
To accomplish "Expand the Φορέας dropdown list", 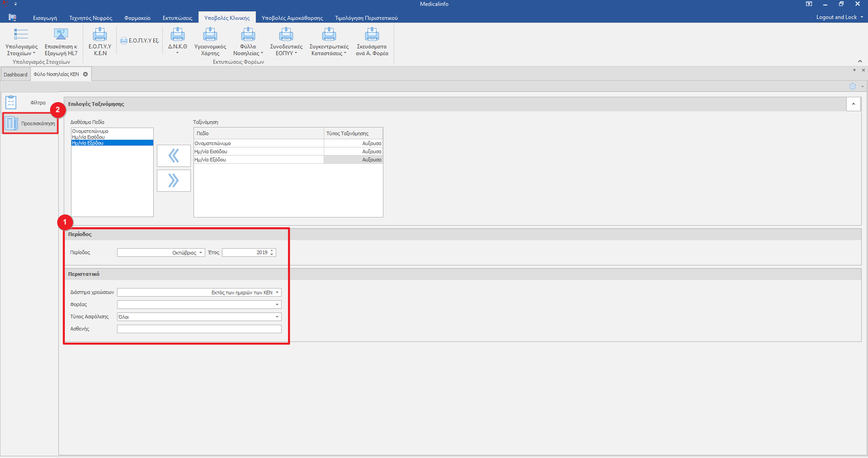I will [277, 305].
